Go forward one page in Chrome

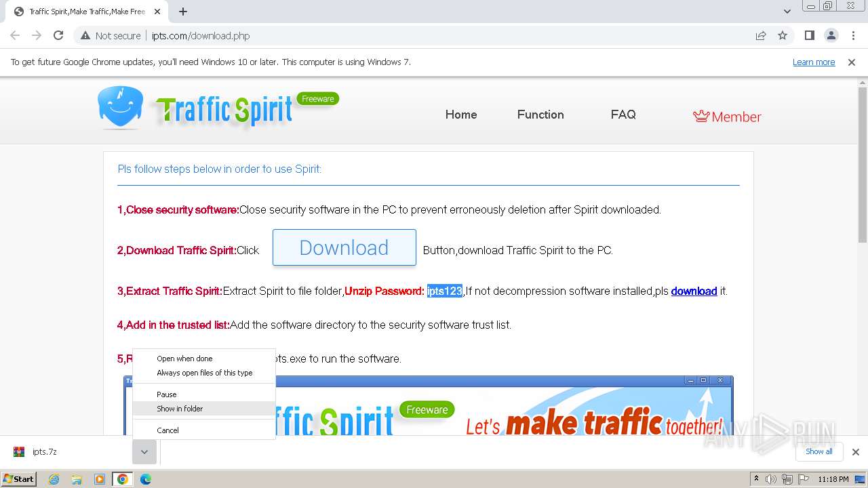tap(37, 36)
